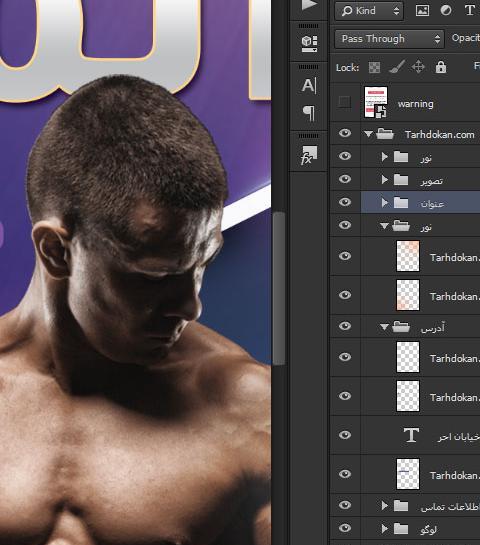
Task: Open the 3D panel icon
Action: pos(309,44)
